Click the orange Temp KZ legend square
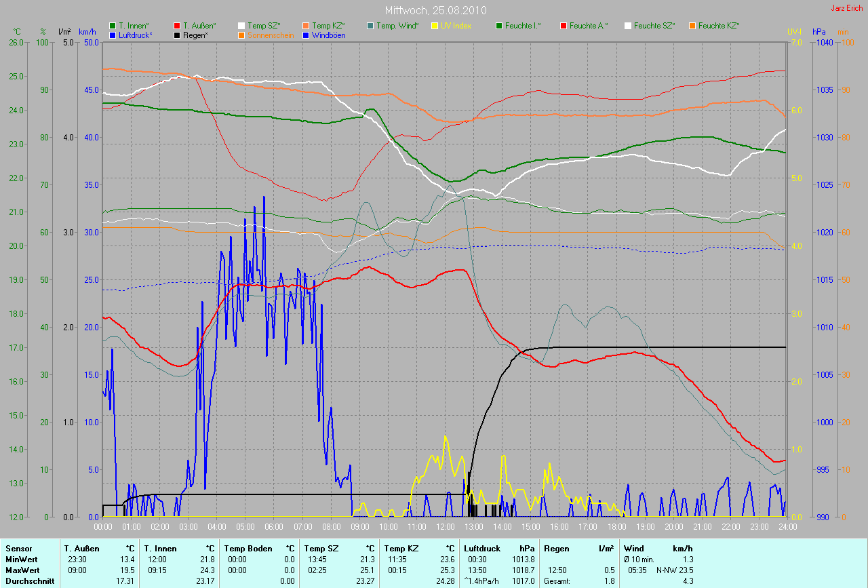868x588 pixels. click(x=306, y=26)
